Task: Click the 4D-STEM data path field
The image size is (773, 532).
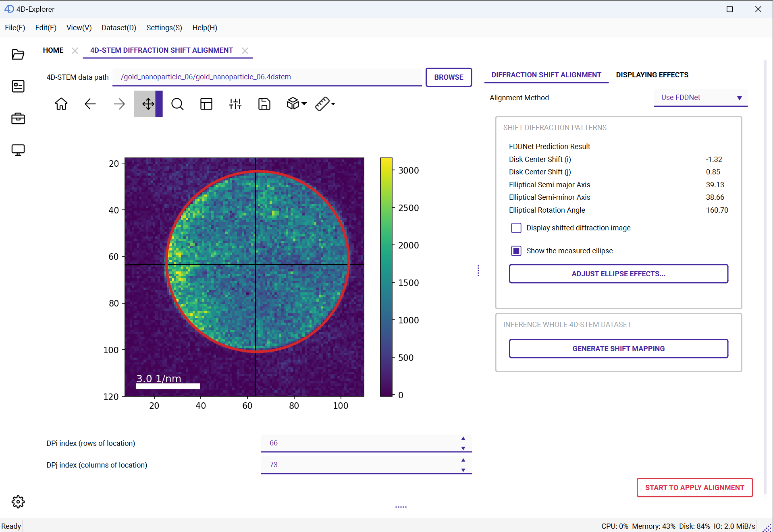Action: click(x=267, y=77)
